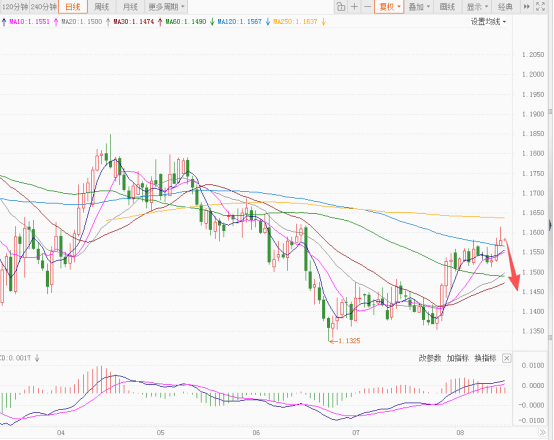Open the 更多周期 periods dropdown
The width and height of the screenshot is (554, 440).
tap(166, 7)
